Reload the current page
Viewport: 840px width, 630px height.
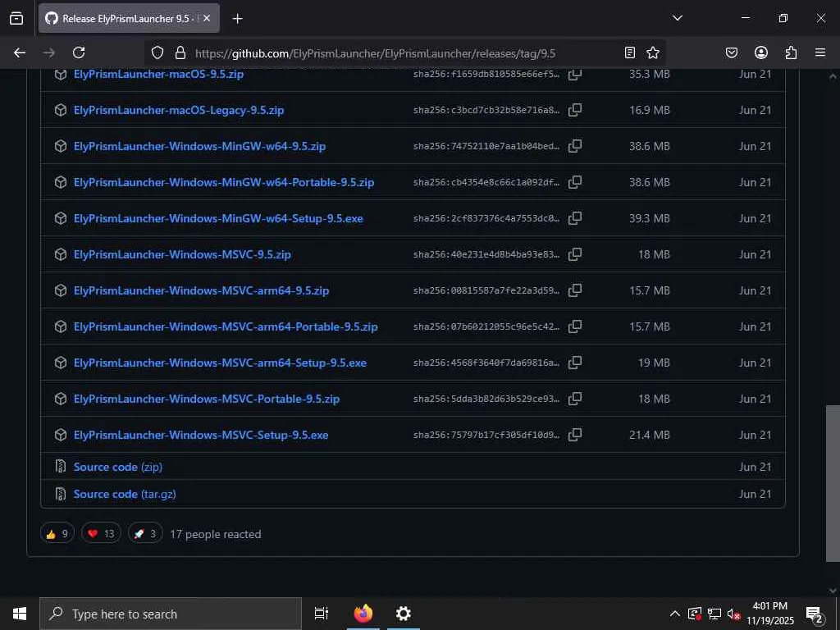pyautogui.click(x=79, y=52)
